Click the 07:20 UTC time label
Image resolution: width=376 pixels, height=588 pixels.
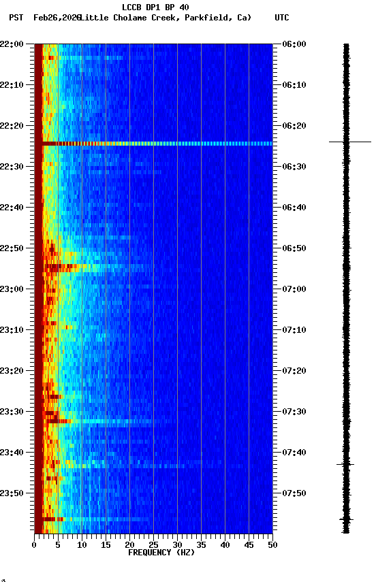294,371
